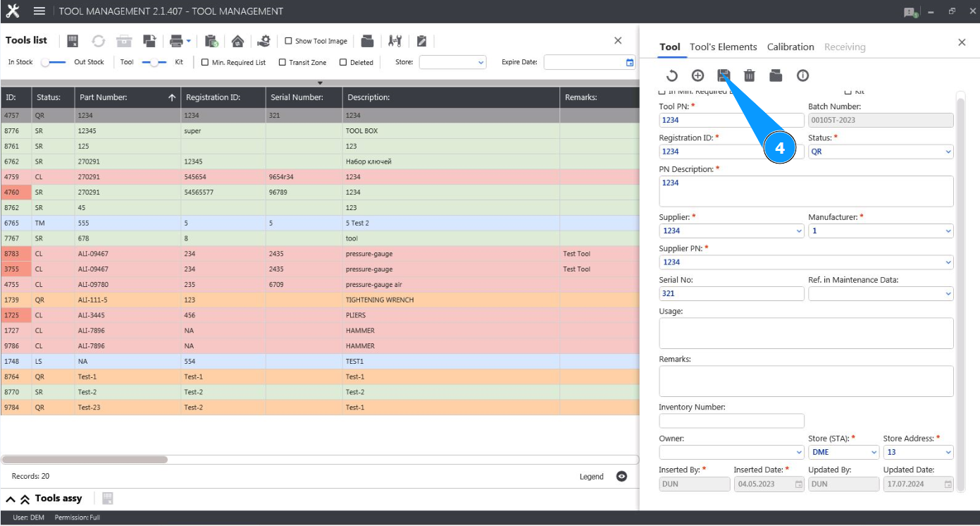Click the add new tool plus icon

click(x=697, y=75)
